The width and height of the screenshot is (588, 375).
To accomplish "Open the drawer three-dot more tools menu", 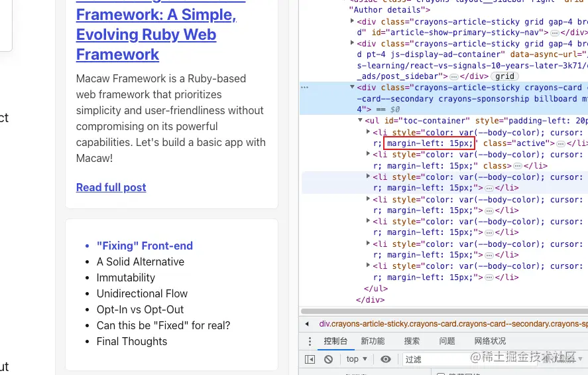I will 310,341.
